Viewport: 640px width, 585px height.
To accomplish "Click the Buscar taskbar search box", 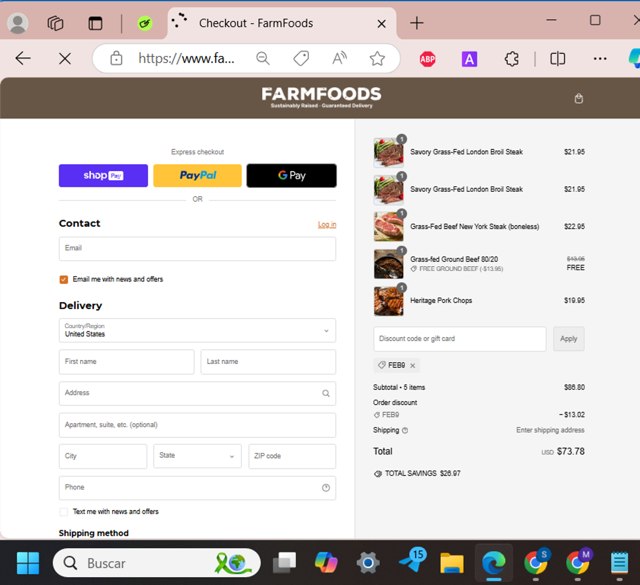I will click(157, 563).
